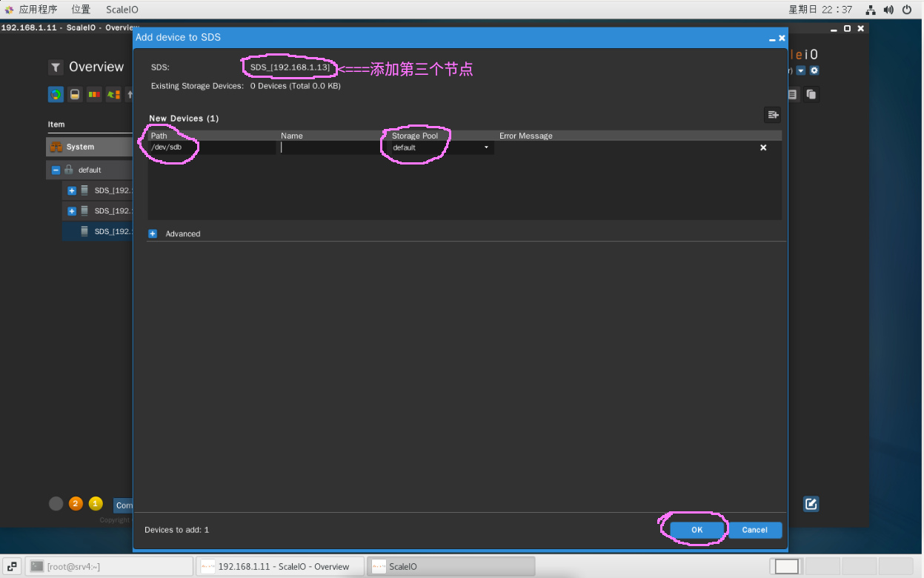Cancel the Add device dialog
This screenshot has height=578, width=924.
[754, 530]
